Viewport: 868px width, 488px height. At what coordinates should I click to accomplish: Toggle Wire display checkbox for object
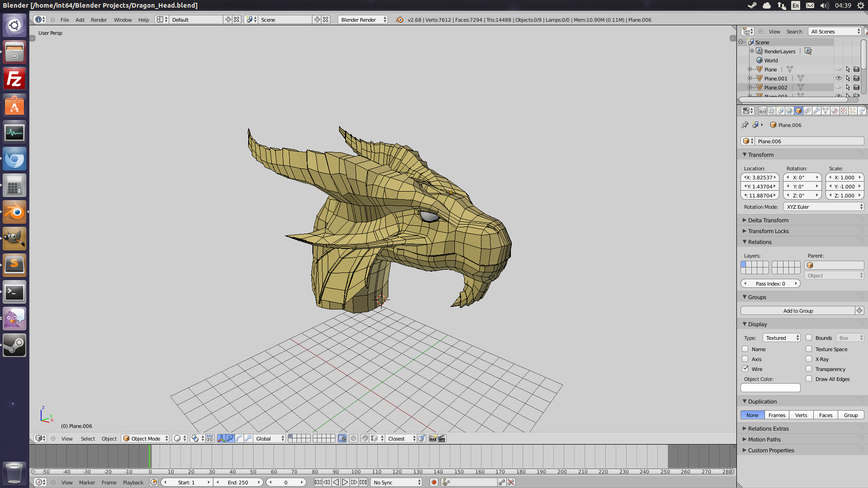745,369
